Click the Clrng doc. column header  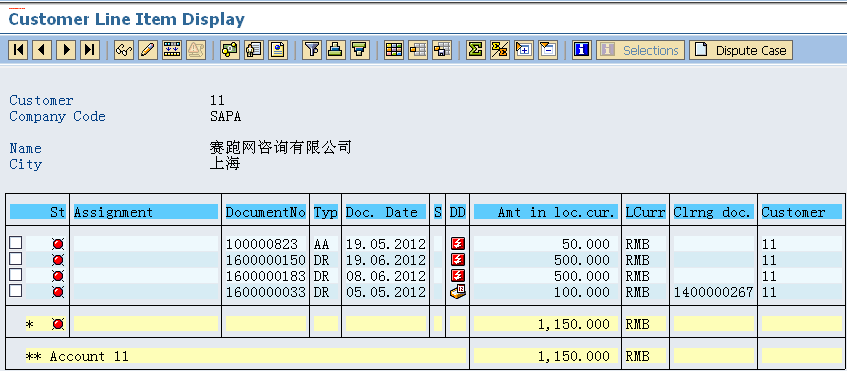(x=714, y=212)
